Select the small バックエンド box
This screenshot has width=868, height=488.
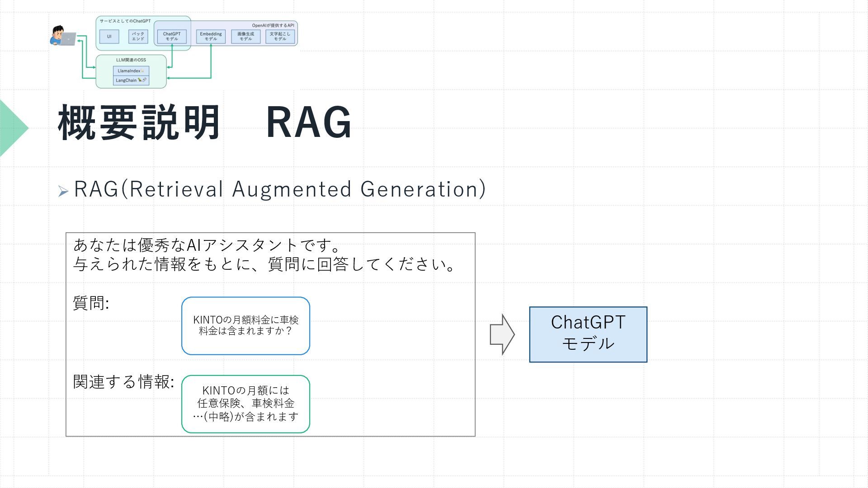pos(138,37)
